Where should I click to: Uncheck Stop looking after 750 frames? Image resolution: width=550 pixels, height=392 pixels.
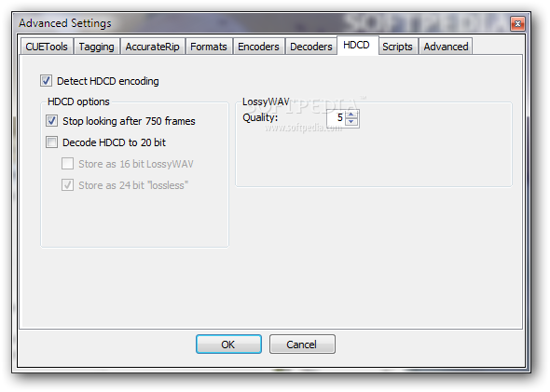[x=51, y=121]
